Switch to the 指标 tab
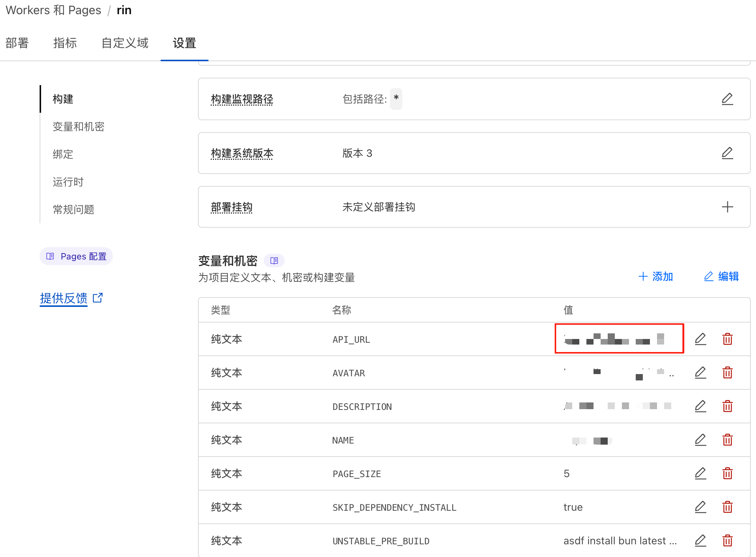The height and width of the screenshot is (557, 756). [x=65, y=43]
